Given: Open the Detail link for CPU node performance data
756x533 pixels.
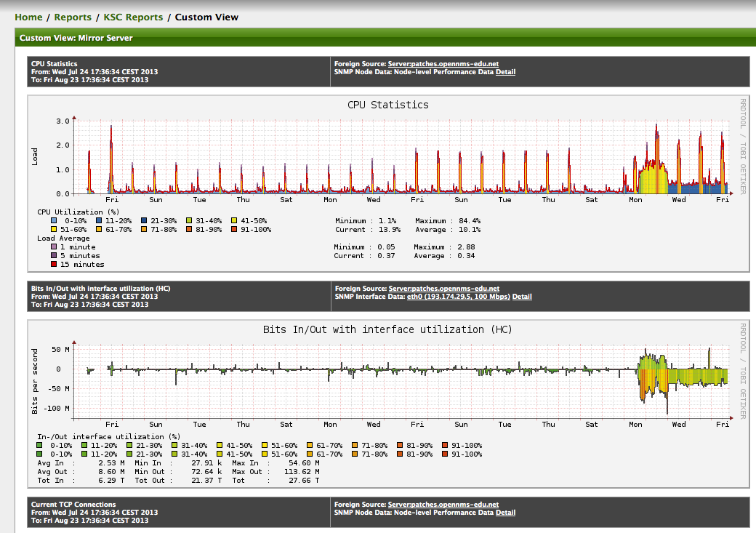Looking at the screenshot, I should pyautogui.click(x=505, y=71).
